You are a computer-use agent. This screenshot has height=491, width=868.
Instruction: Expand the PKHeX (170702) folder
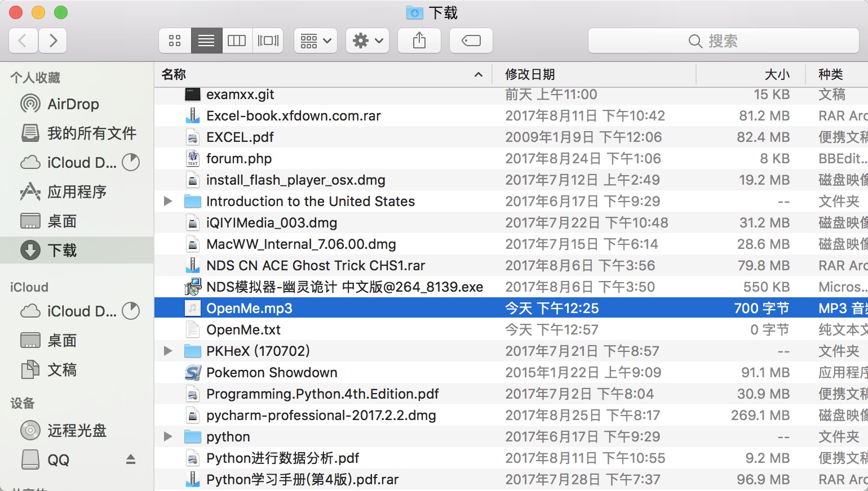pyautogui.click(x=168, y=351)
